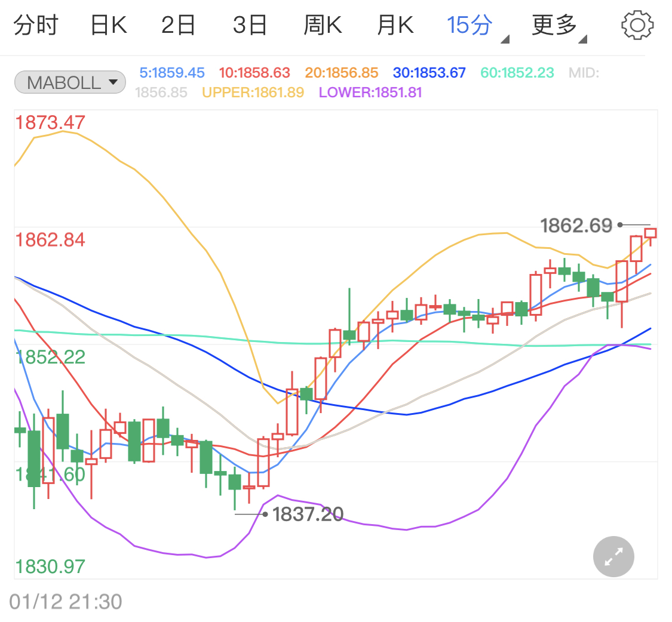Select the 3日 three-day chart tab
The image size is (672, 622).
click(x=250, y=24)
